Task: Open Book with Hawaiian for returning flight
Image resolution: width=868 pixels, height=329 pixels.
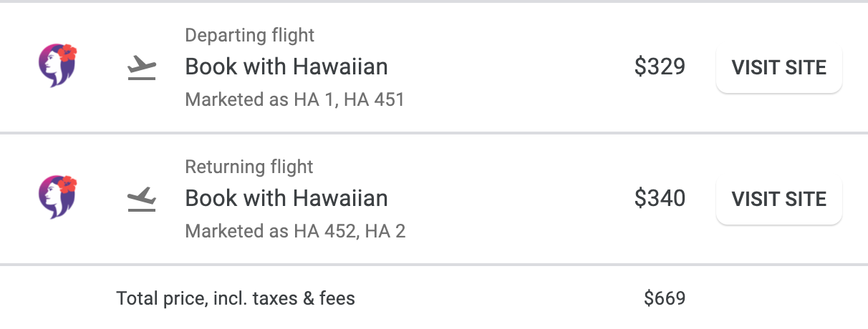Action: (286, 198)
